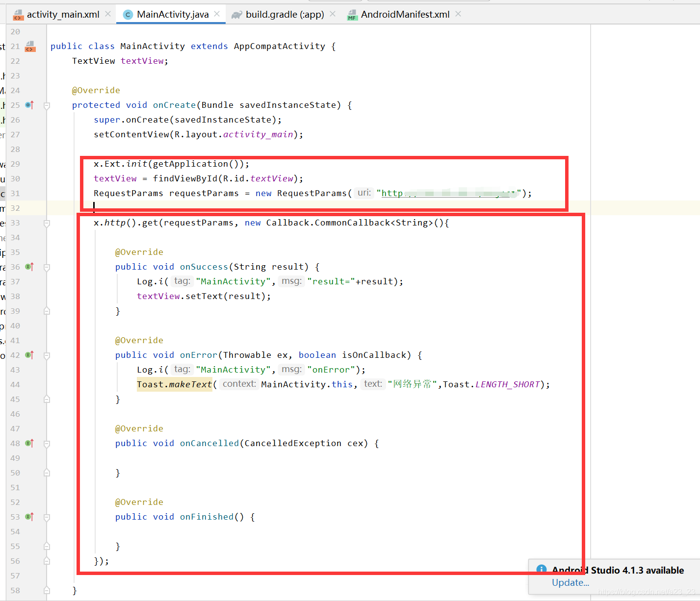Collapse the onError method fold at line 42

[47, 355]
